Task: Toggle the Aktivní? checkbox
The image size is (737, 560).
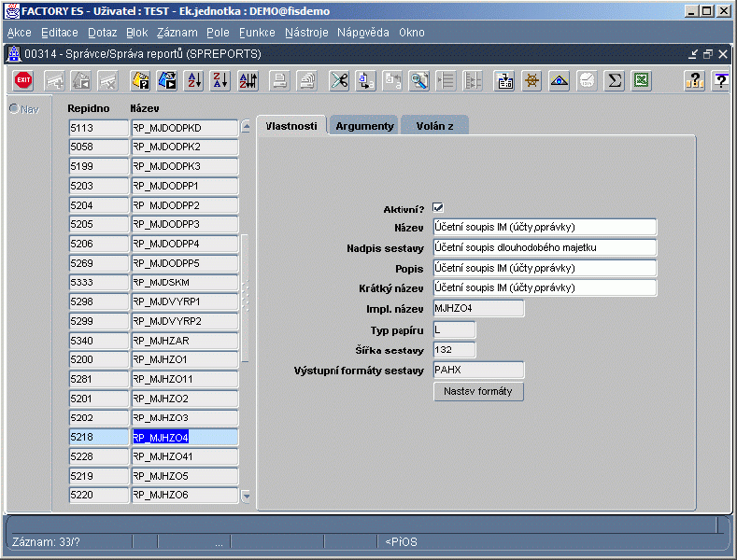Action: click(438, 208)
